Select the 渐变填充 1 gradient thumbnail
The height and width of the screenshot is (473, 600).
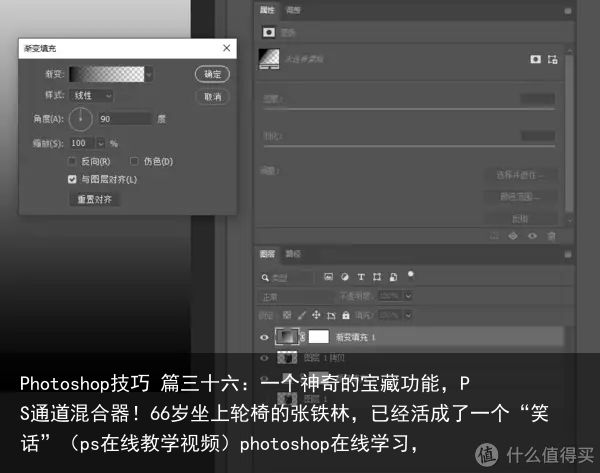(287, 337)
